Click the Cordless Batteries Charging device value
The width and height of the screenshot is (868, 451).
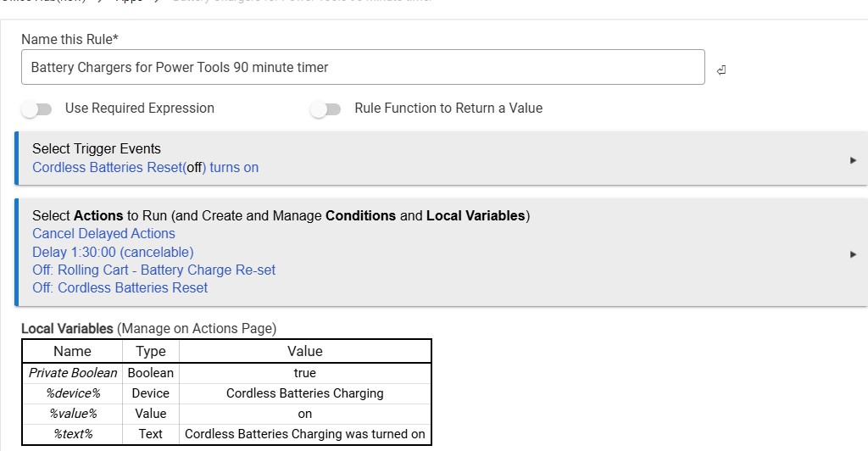[304, 393]
